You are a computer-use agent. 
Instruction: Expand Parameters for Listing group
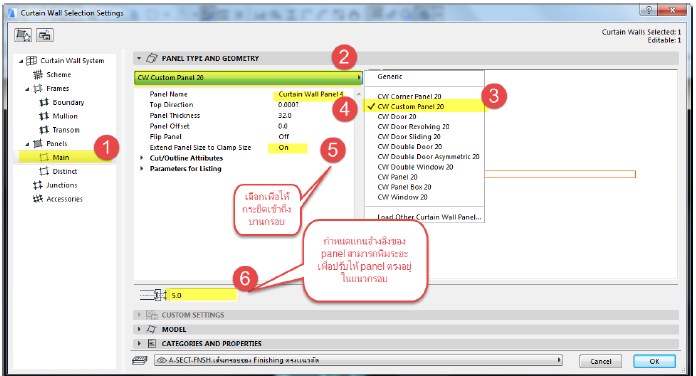[142, 169]
